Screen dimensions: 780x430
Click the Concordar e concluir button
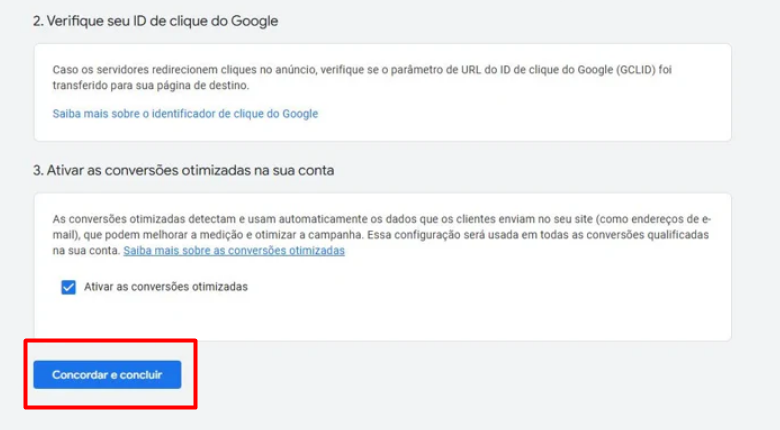tap(107, 375)
